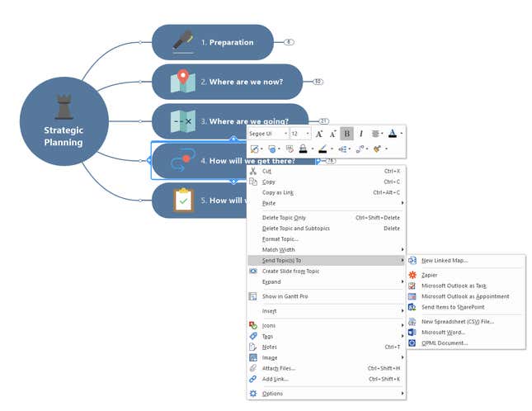Open the font color dropdown arrow
532x411 pixels.
point(402,134)
